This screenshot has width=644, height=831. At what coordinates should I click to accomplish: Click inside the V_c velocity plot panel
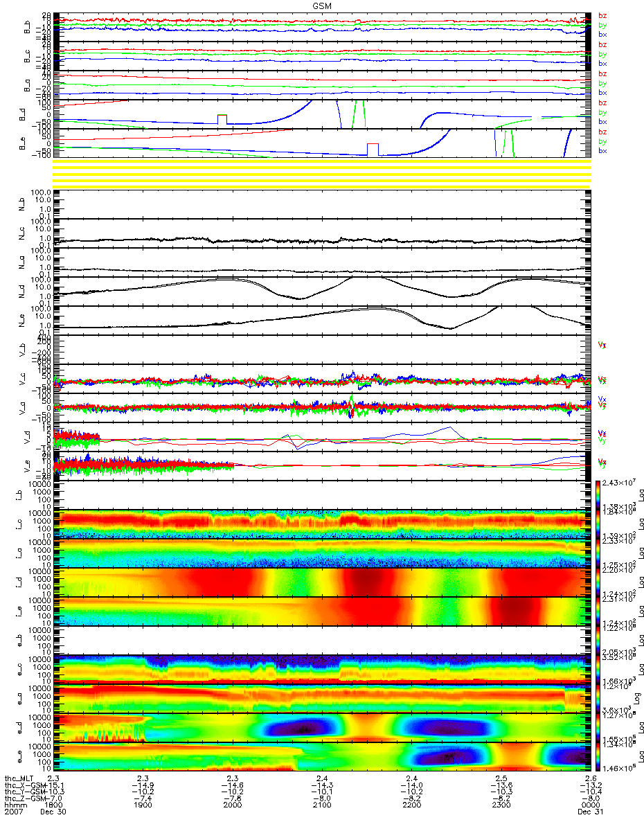(x=322, y=378)
